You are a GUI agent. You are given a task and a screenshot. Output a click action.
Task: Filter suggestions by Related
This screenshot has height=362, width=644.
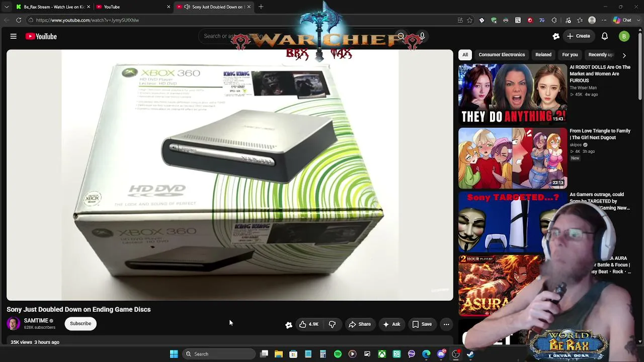[543, 55]
